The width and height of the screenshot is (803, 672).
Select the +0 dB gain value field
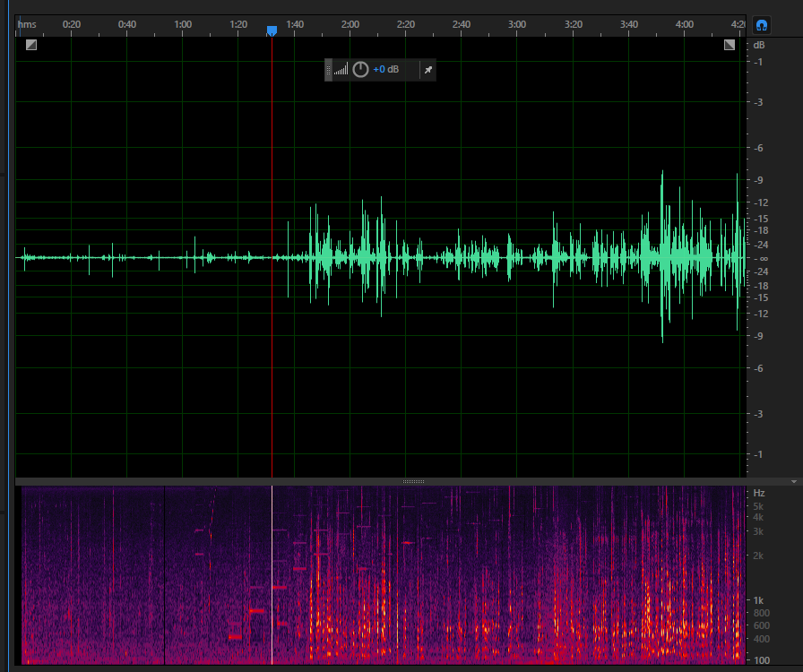(386, 69)
